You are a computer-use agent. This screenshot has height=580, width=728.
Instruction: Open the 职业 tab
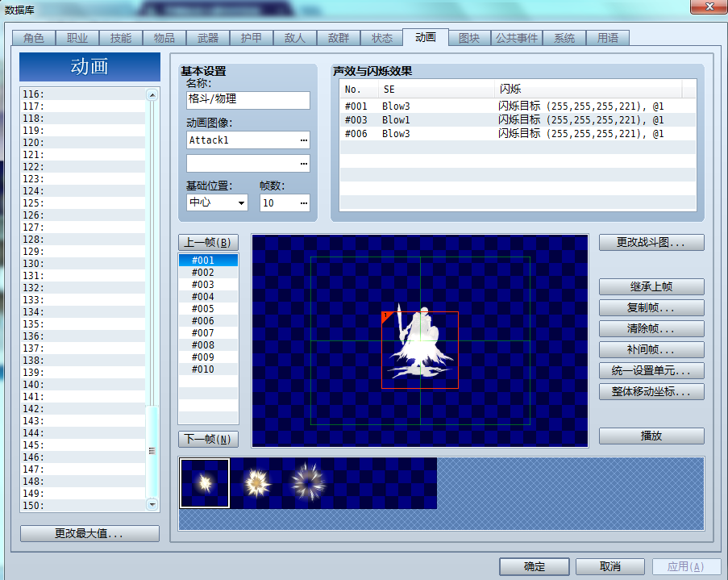click(77, 38)
